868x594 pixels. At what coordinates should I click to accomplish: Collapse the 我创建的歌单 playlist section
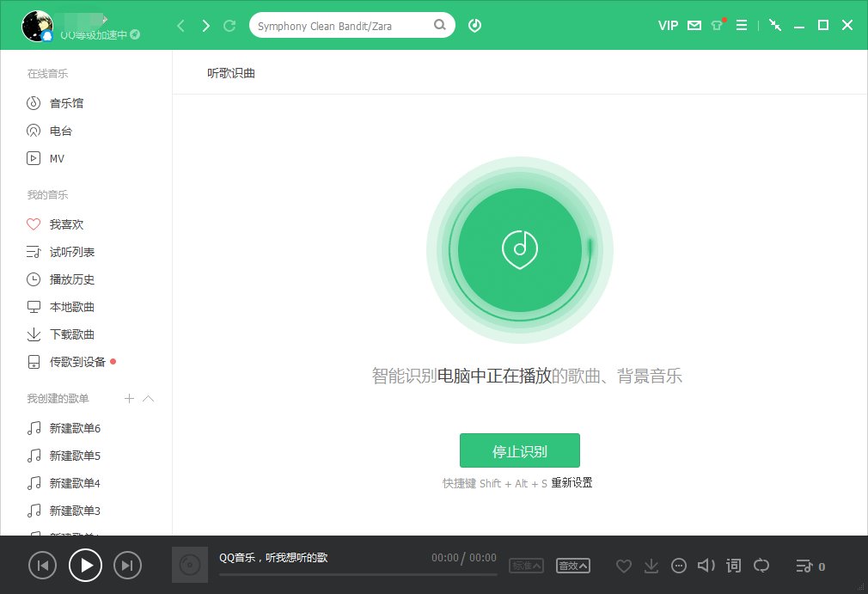147,398
